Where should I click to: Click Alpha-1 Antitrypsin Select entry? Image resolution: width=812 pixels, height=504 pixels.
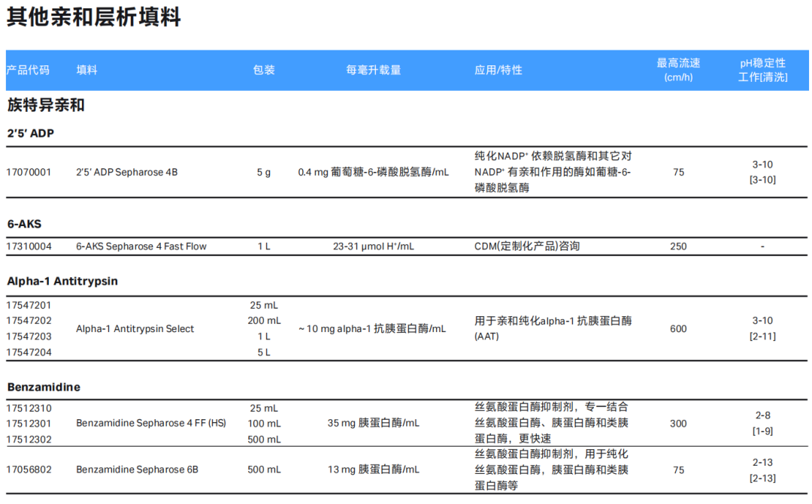tap(135, 329)
